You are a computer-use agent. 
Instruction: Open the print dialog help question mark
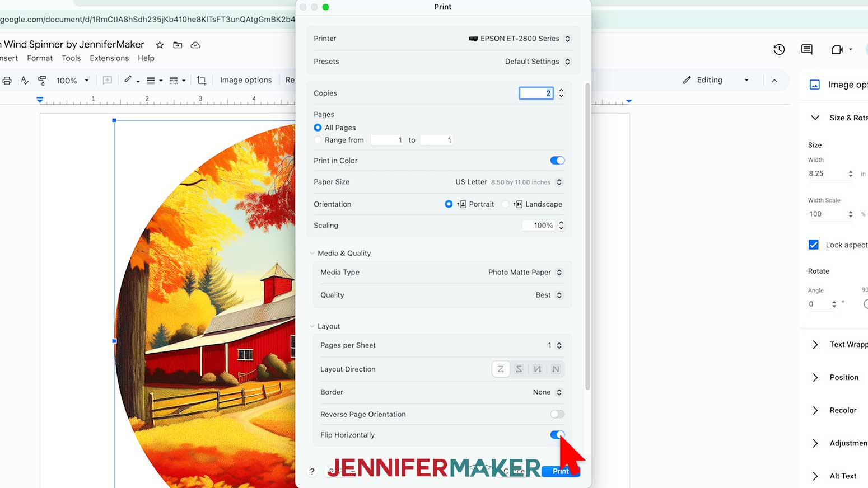pyautogui.click(x=312, y=471)
